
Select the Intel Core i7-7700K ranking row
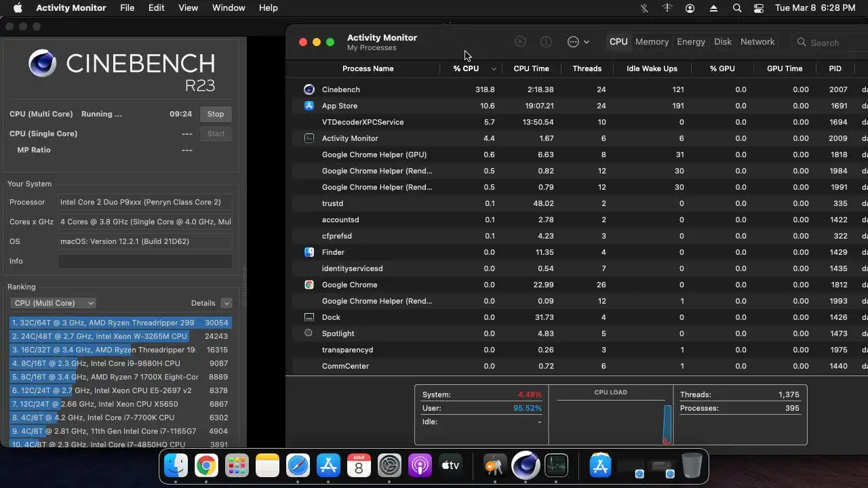click(x=121, y=418)
